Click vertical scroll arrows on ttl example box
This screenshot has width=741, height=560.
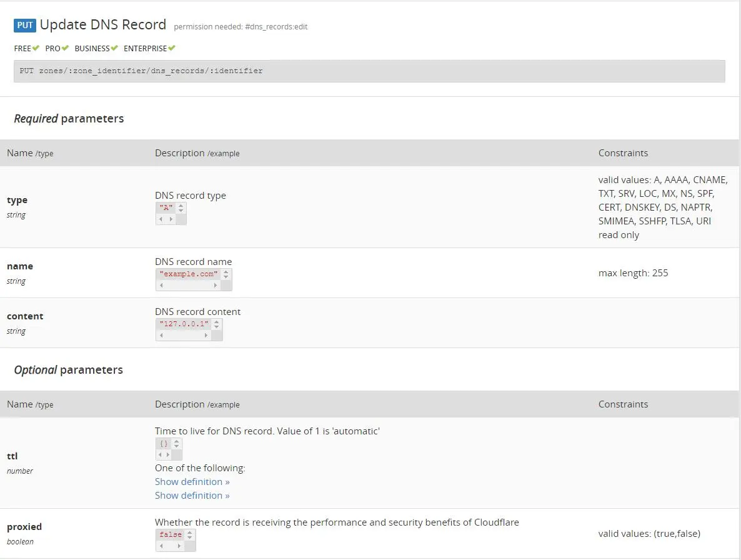(x=177, y=444)
